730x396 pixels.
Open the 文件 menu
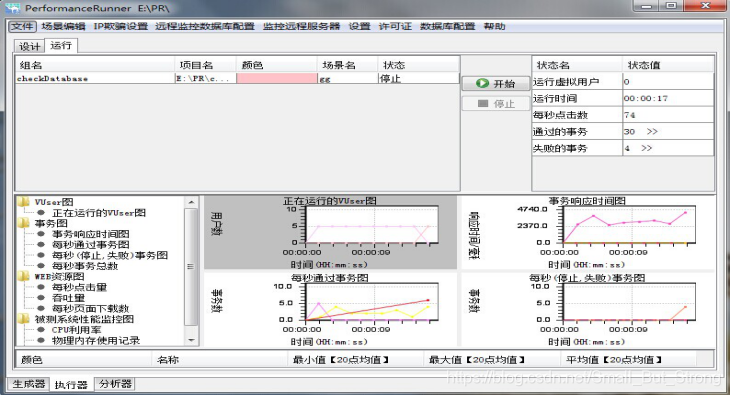point(22,27)
